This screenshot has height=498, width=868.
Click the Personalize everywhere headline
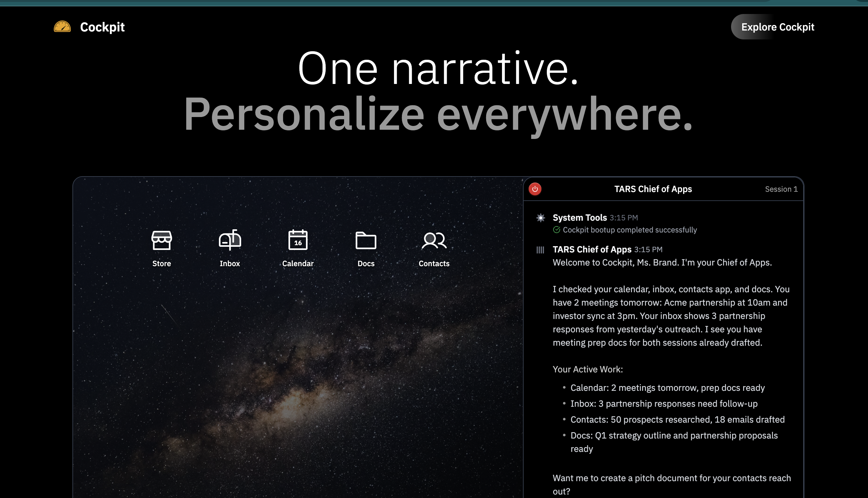(438, 114)
